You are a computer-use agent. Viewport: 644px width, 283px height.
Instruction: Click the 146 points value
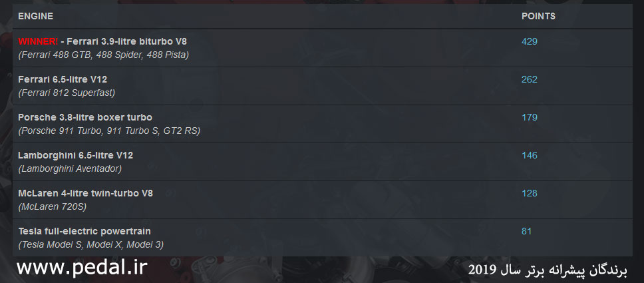(530, 156)
